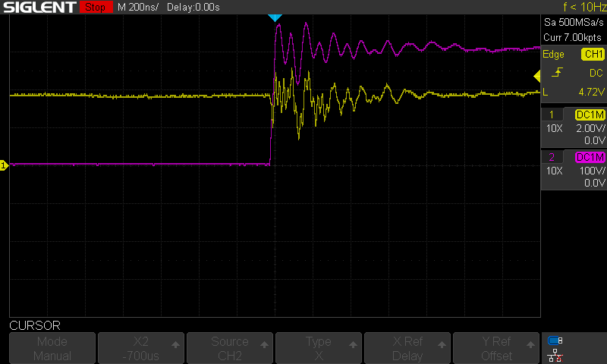
Task: Click the red Stop status indicator
Action: click(x=96, y=7)
